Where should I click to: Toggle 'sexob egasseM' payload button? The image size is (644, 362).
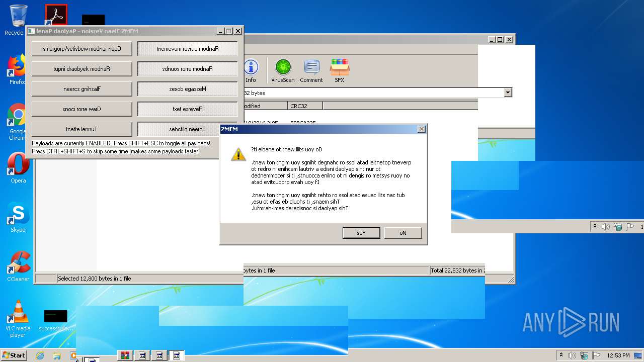pos(188,89)
